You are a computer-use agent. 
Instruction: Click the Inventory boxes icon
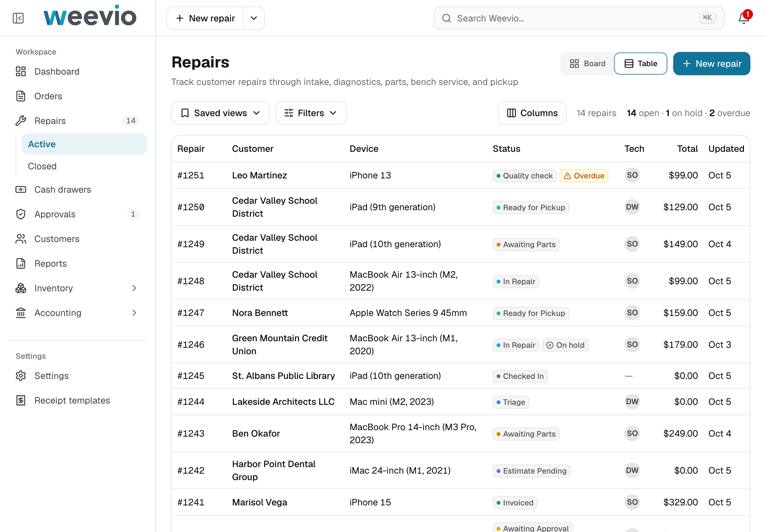pyautogui.click(x=21, y=288)
